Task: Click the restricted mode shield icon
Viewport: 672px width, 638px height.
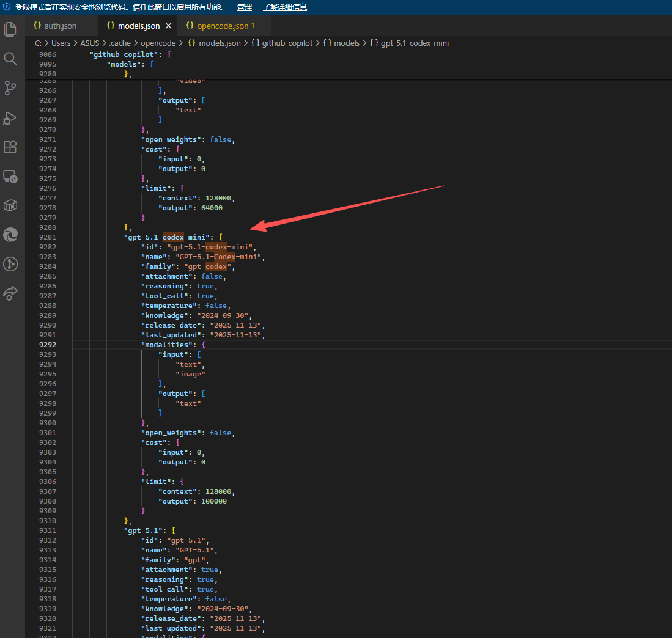Action: (7, 7)
